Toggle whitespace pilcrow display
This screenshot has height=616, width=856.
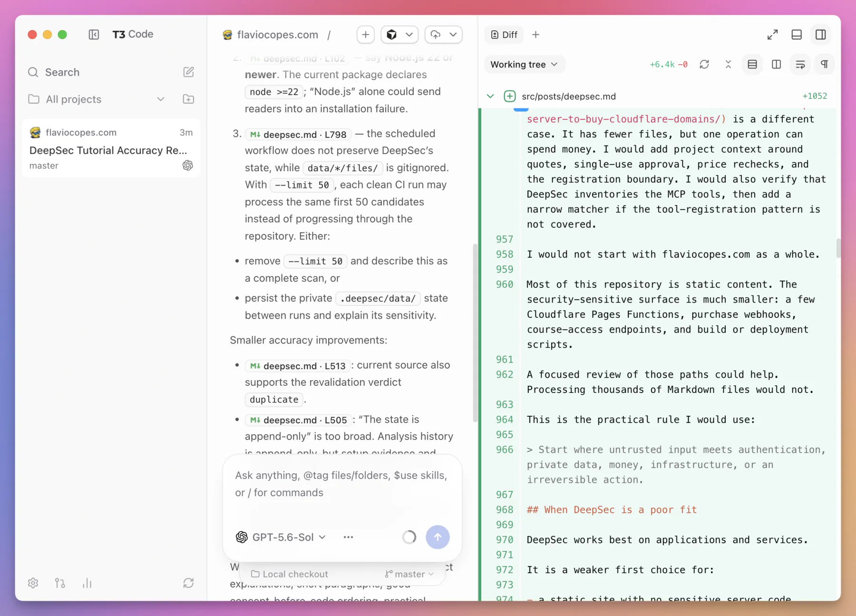(x=825, y=64)
